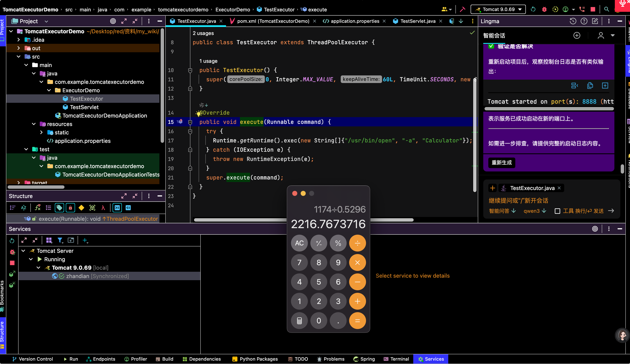Expand the out folder in Project tree
This screenshot has width=630, height=364.
pos(19,48)
